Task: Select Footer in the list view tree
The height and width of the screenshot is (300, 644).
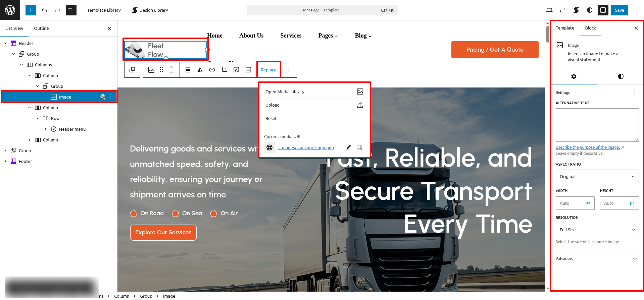Action: point(25,161)
